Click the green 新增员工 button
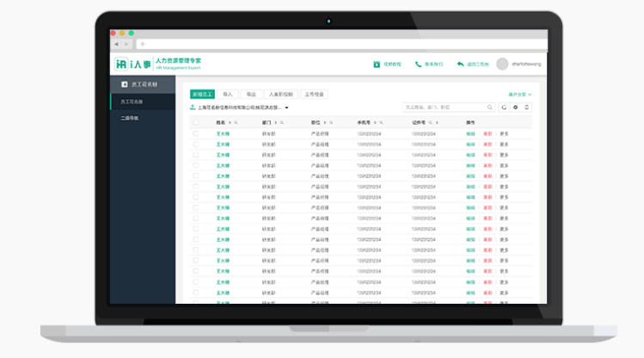 click(202, 93)
